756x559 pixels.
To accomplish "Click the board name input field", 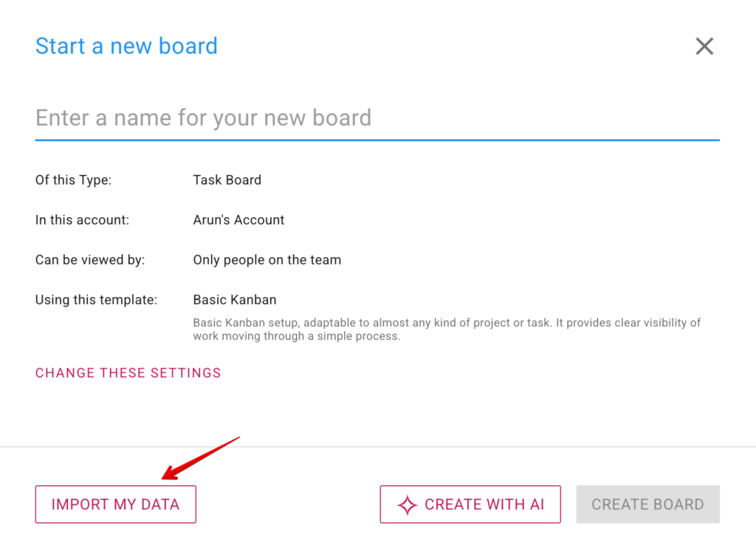I will 295,117.
